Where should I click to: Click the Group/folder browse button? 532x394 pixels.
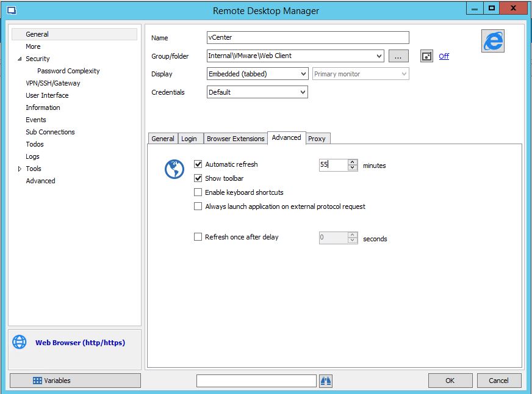click(398, 56)
